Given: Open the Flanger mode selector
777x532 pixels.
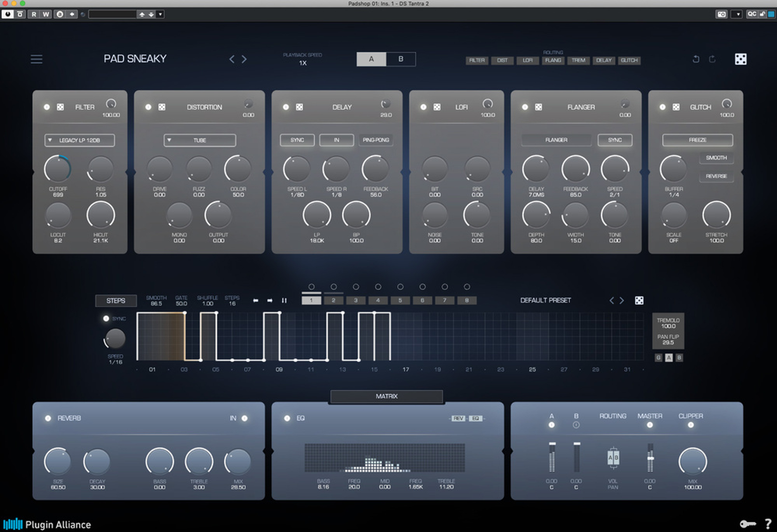Looking at the screenshot, I should [556, 140].
